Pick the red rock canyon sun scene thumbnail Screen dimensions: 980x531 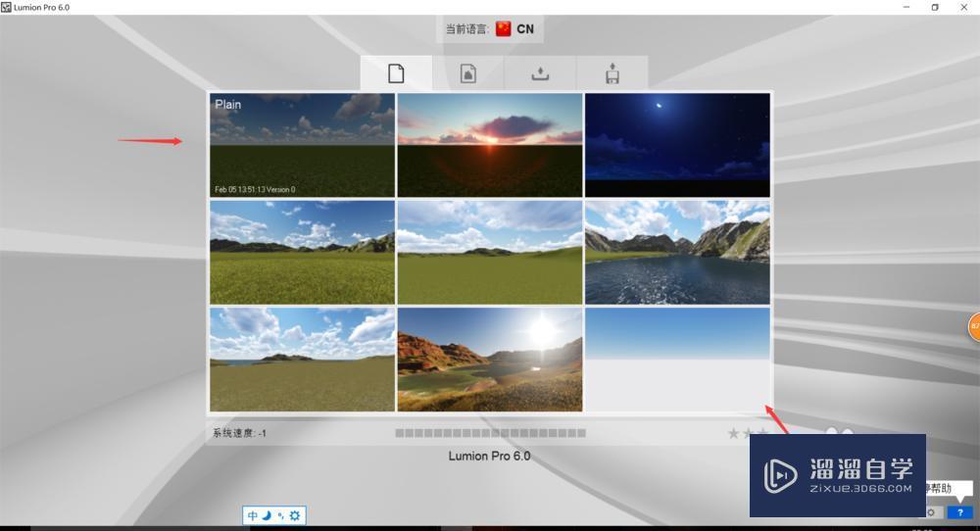click(x=490, y=360)
